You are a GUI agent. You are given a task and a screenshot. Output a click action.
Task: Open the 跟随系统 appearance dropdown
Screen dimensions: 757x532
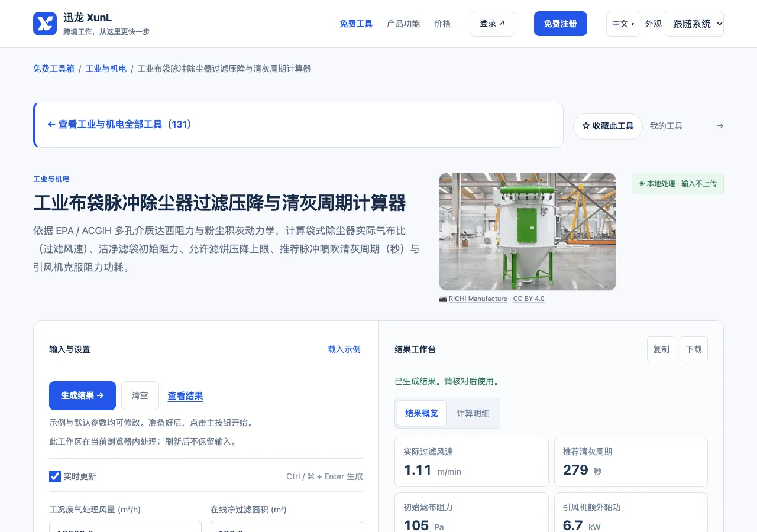(694, 24)
